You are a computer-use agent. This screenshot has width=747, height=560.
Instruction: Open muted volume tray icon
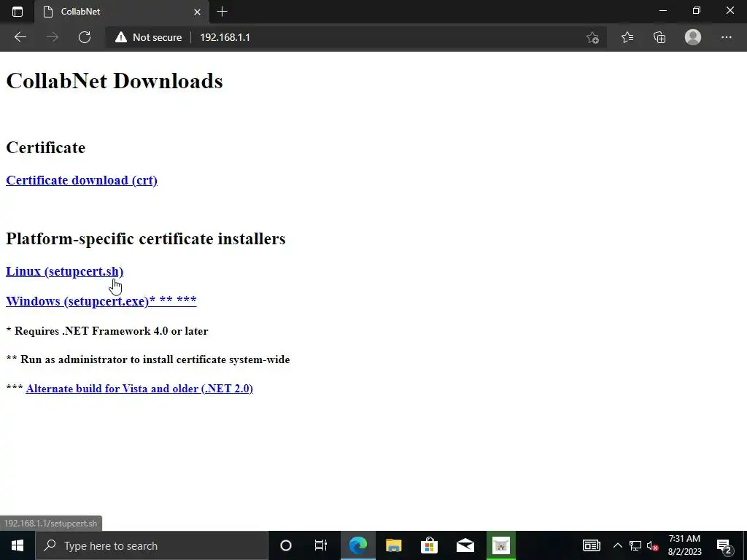coord(652,545)
